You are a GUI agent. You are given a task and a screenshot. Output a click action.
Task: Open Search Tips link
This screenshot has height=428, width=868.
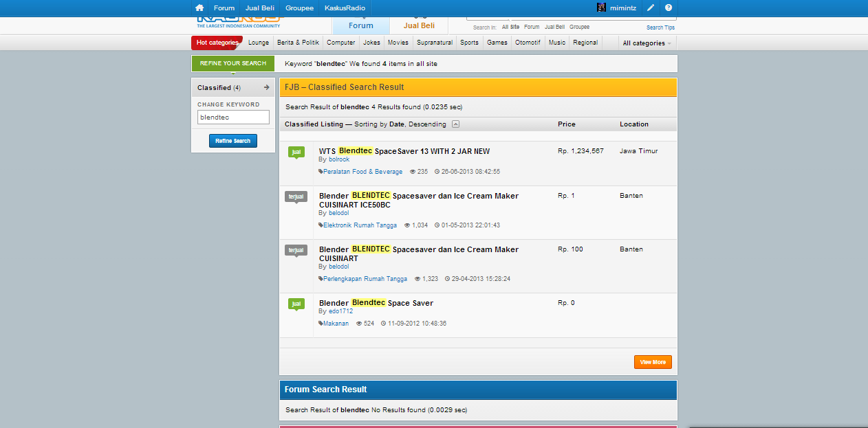tap(660, 27)
